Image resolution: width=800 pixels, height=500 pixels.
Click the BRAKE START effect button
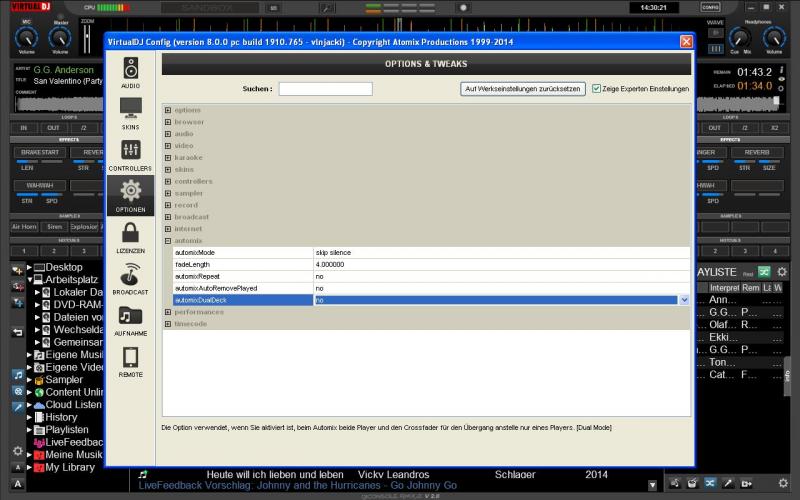pos(41,152)
